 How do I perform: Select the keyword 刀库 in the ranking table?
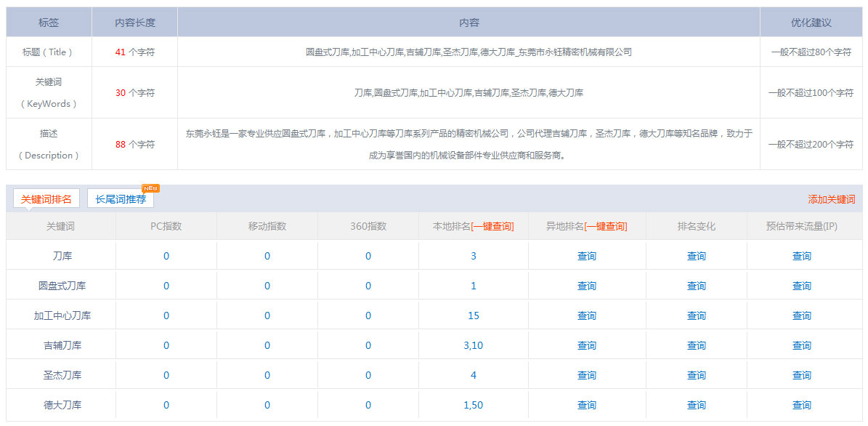(x=62, y=256)
